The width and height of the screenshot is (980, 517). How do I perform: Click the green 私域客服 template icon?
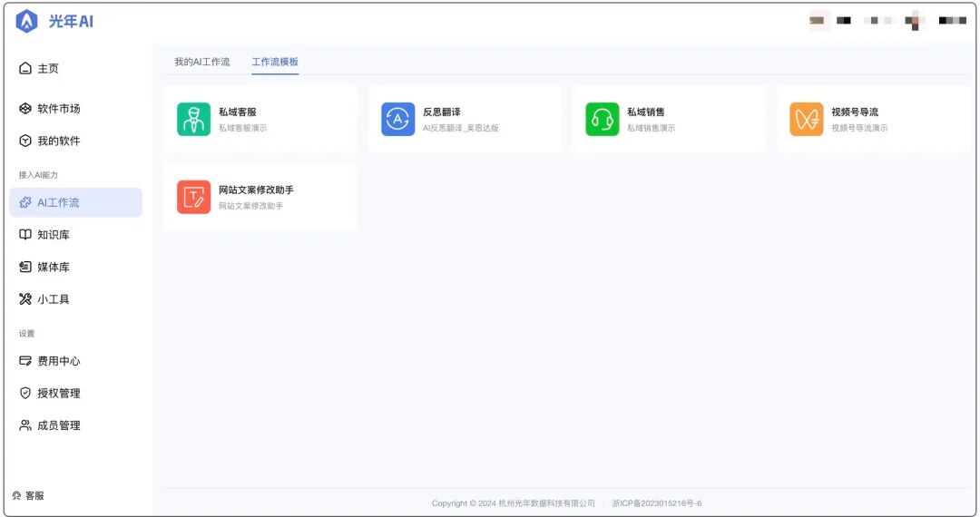coord(194,119)
